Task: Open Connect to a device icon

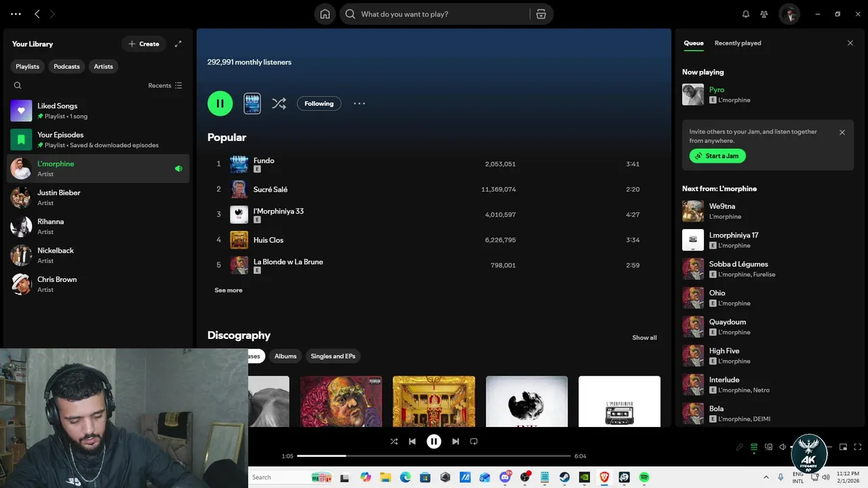Action: click(x=769, y=447)
